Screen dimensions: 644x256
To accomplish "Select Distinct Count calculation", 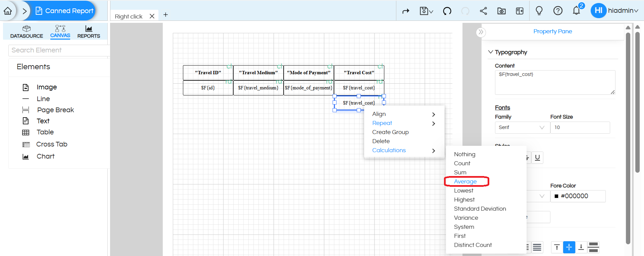I will (x=473, y=245).
